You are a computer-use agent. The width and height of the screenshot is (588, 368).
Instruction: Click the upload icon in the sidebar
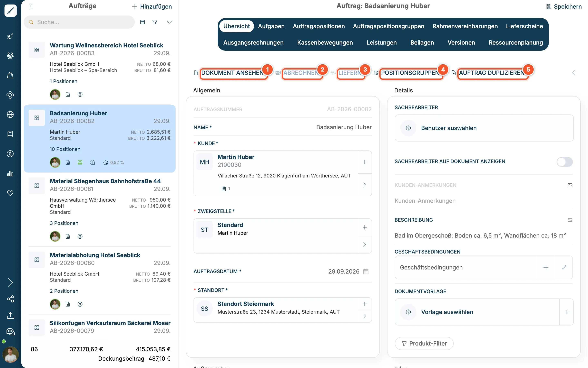(10, 315)
